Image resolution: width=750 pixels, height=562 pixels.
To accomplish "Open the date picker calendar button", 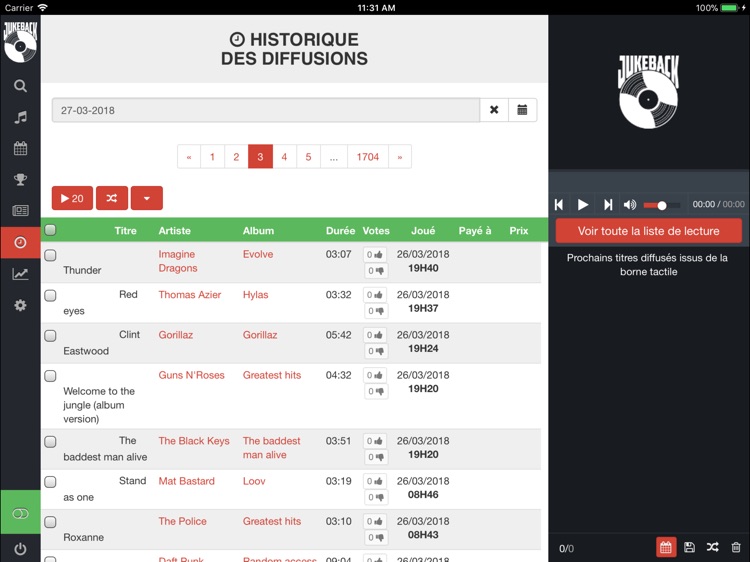I will click(x=522, y=110).
